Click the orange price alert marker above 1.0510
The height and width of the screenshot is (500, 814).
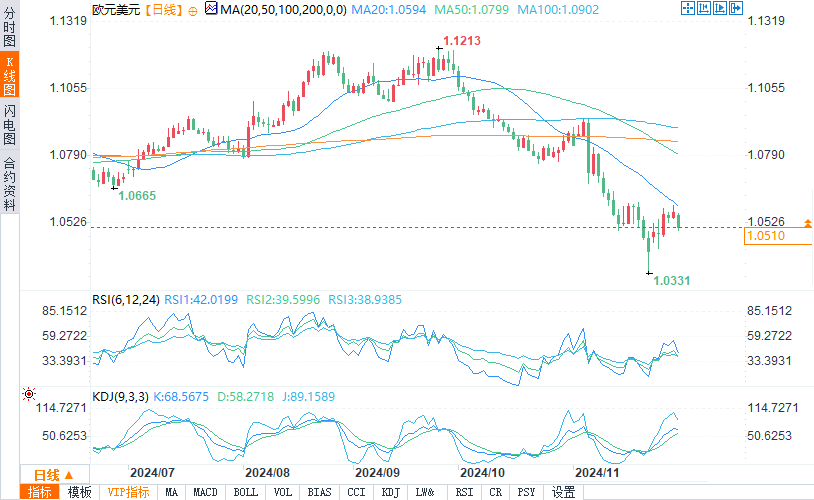(x=808, y=223)
